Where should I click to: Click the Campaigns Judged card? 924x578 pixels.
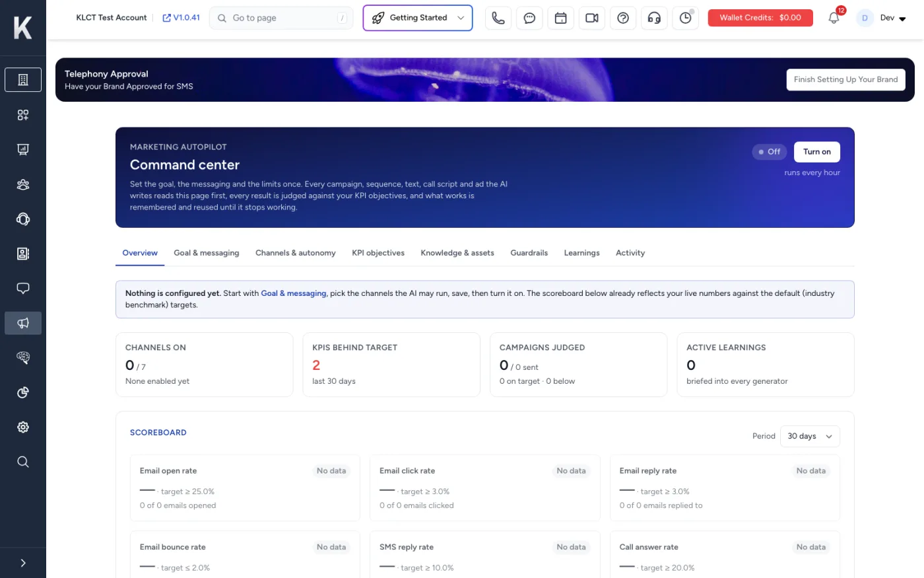(579, 365)
